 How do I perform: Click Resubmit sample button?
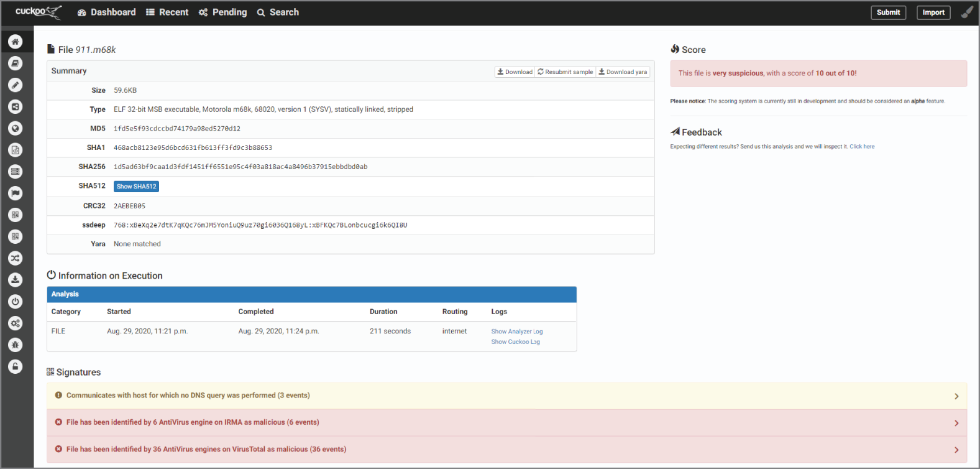(566, 72)
